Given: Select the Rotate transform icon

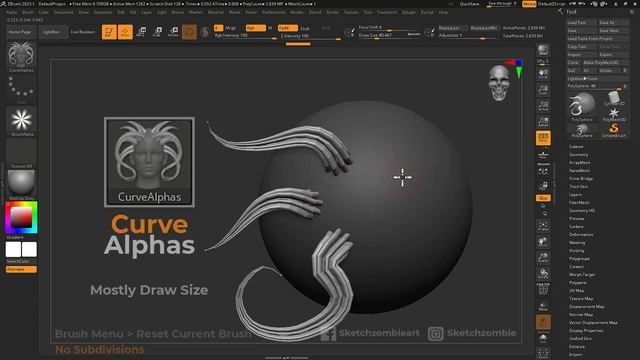Looking at the screenshot, I should [x=173, y=32].
